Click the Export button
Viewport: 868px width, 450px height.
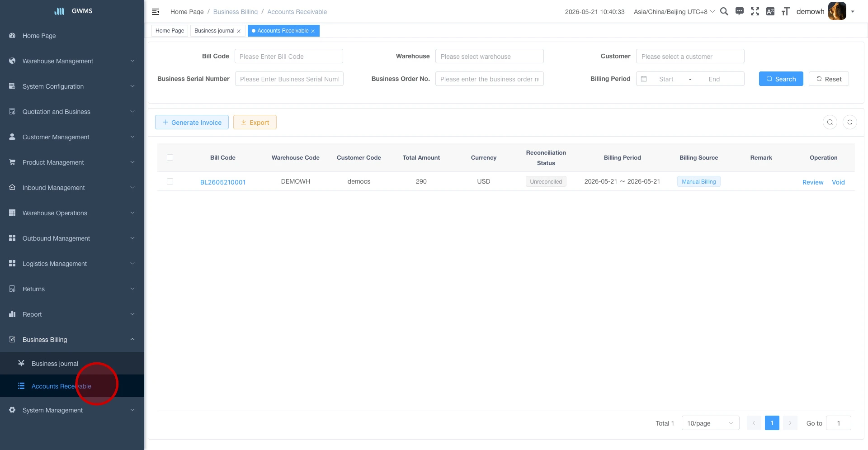(255, 122)
